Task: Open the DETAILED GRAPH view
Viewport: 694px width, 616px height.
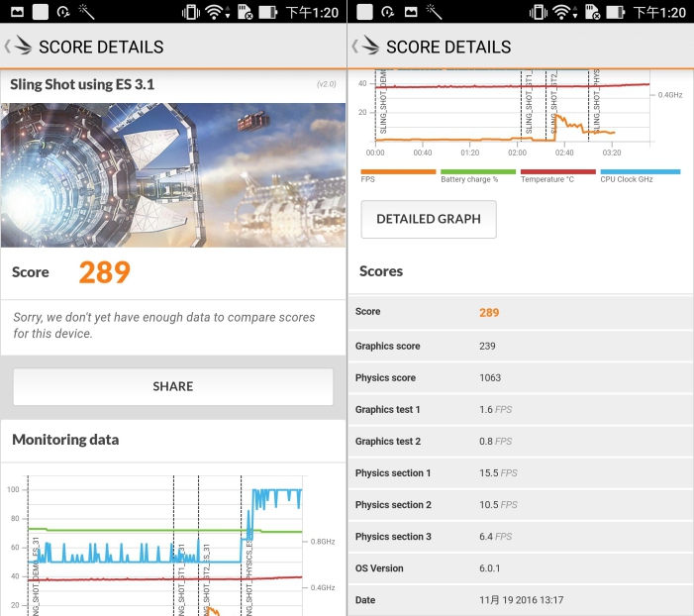Action: [x=428, y=219]
